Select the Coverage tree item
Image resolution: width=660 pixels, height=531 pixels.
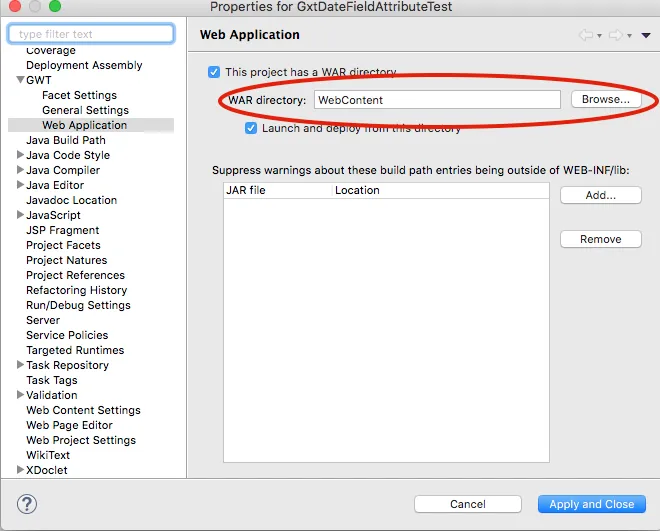point(51,50)
